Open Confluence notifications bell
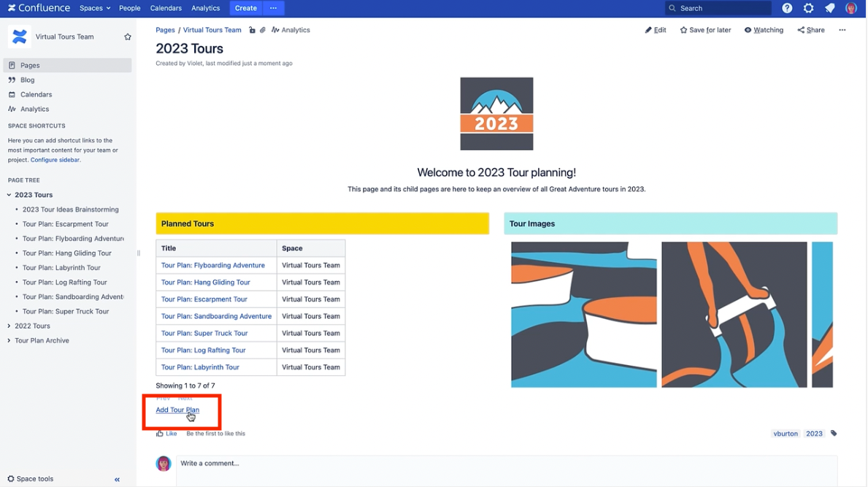868x487 pixels. [x=830, y=8]
